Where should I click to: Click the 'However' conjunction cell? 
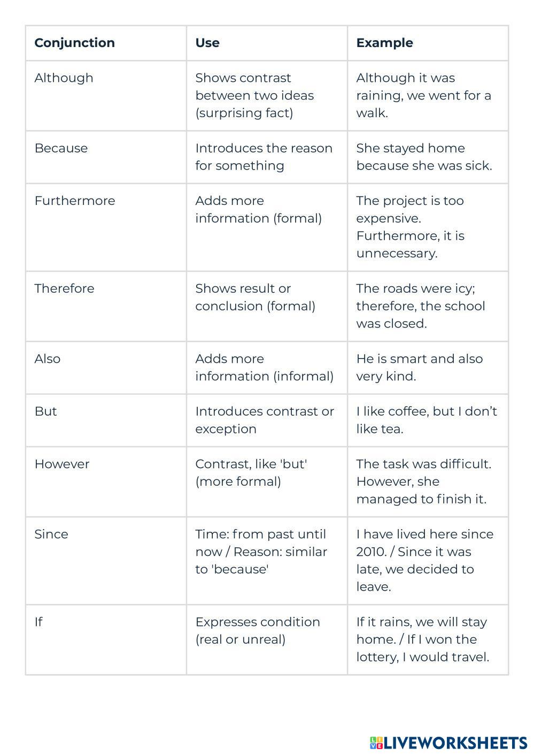click(62, 464)
